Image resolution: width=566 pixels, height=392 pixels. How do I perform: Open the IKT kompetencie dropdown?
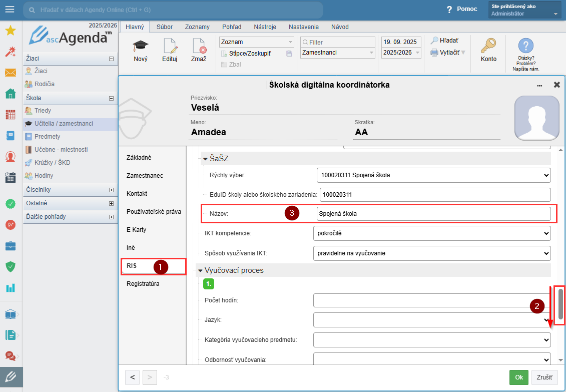click(x=433, y=233)
